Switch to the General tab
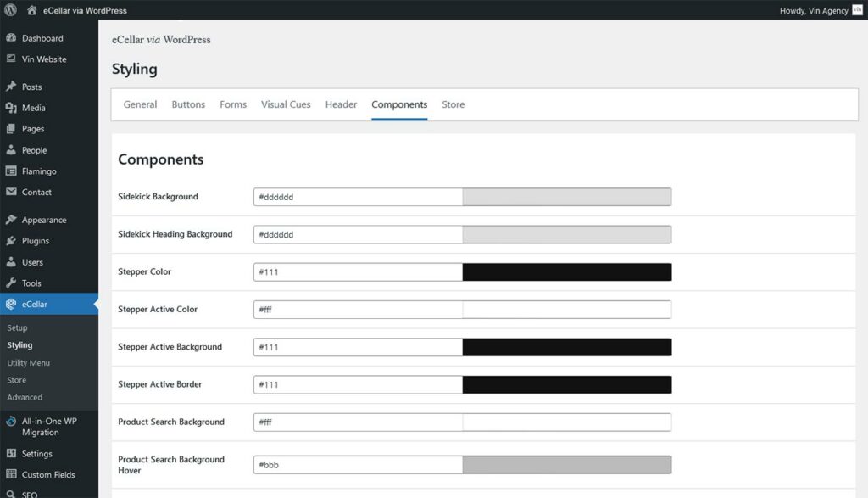The width and height of the screenshot is (868, 498). click(139, 104)
